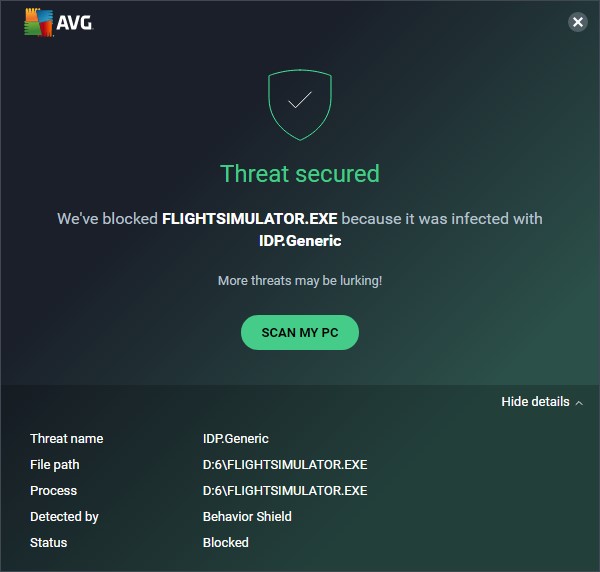Click the Hide details link text
The height and width of the screenshot is (572, 600).
535,402
